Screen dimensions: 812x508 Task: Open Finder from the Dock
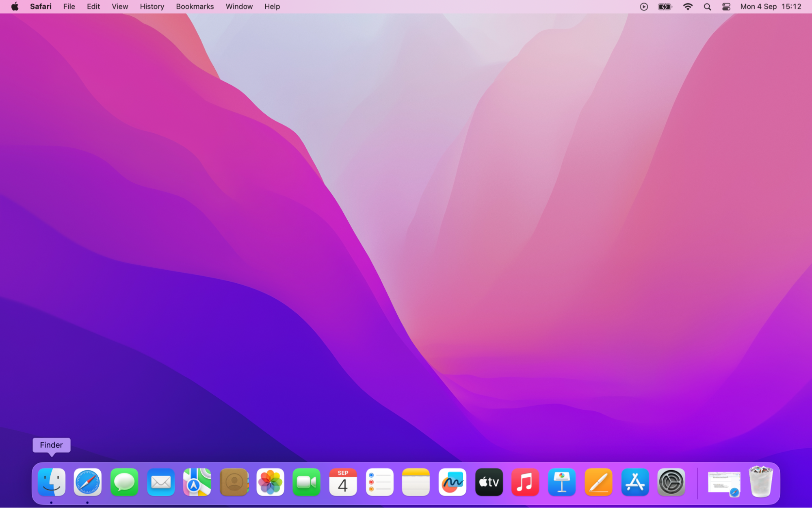click(52, 482)
